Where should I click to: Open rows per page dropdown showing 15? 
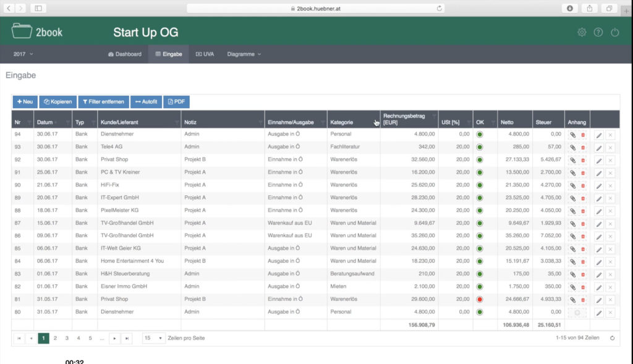coord(153,338)
